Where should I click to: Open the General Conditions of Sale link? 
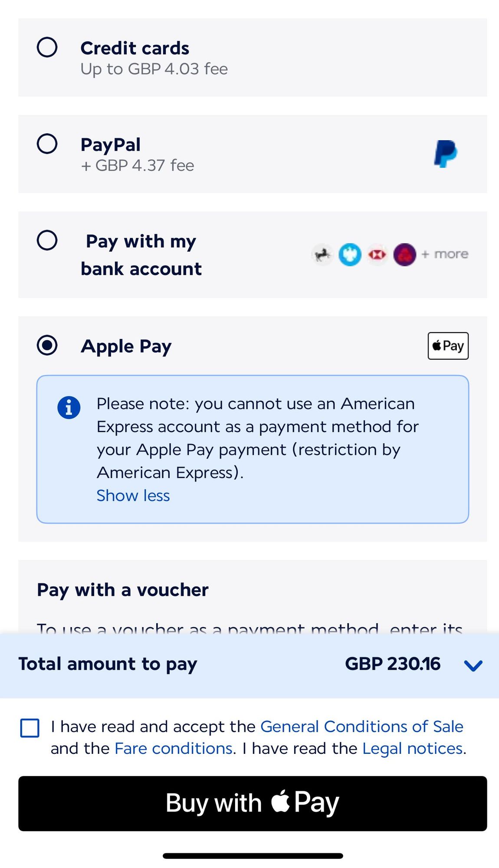[361, 727]
